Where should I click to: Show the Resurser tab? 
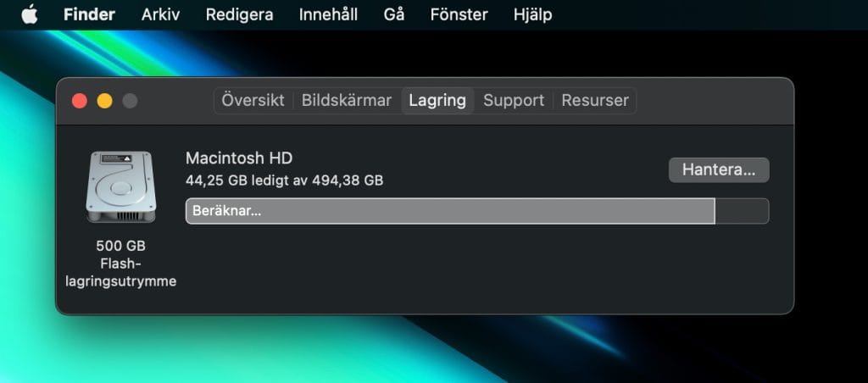595,101
